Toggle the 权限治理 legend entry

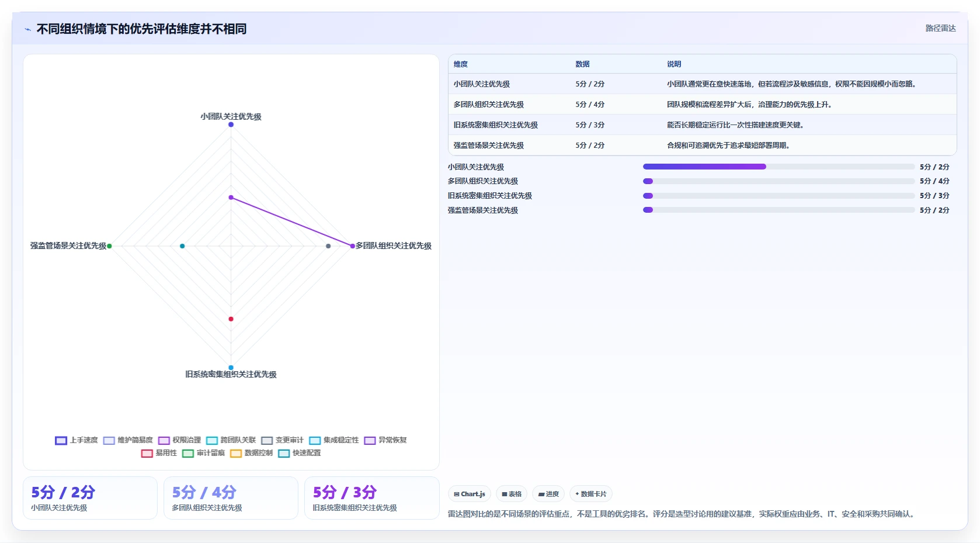179,440
